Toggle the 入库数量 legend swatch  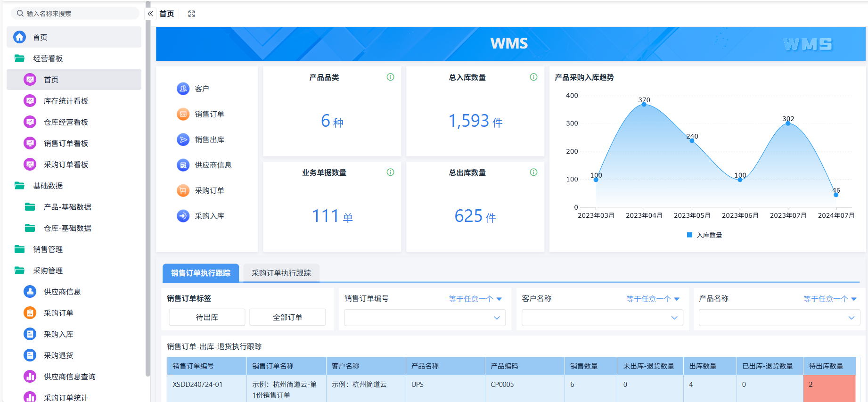(x=689, y=235)
